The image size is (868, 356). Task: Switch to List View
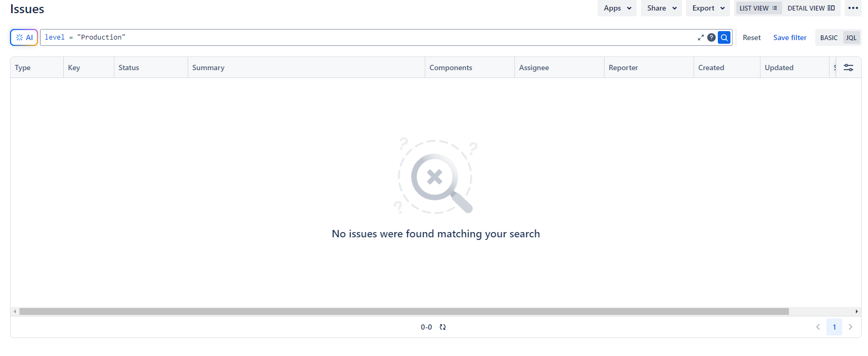pos(758,8)
